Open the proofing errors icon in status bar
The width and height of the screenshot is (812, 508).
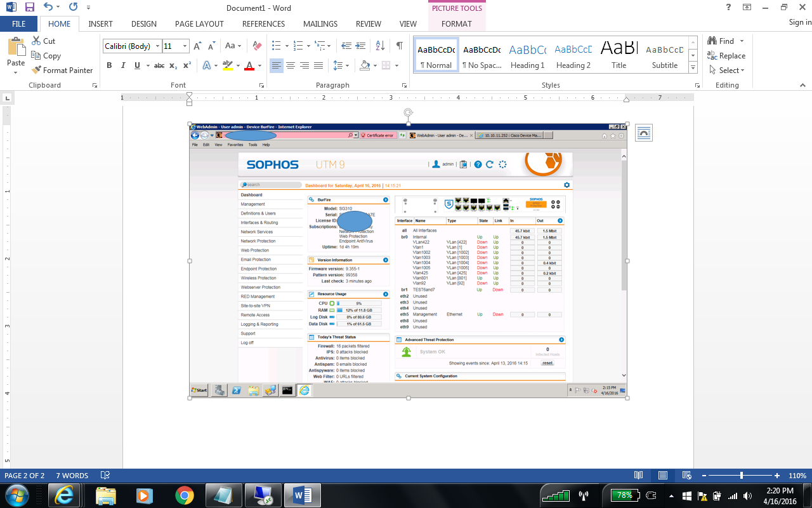(105, 476)
